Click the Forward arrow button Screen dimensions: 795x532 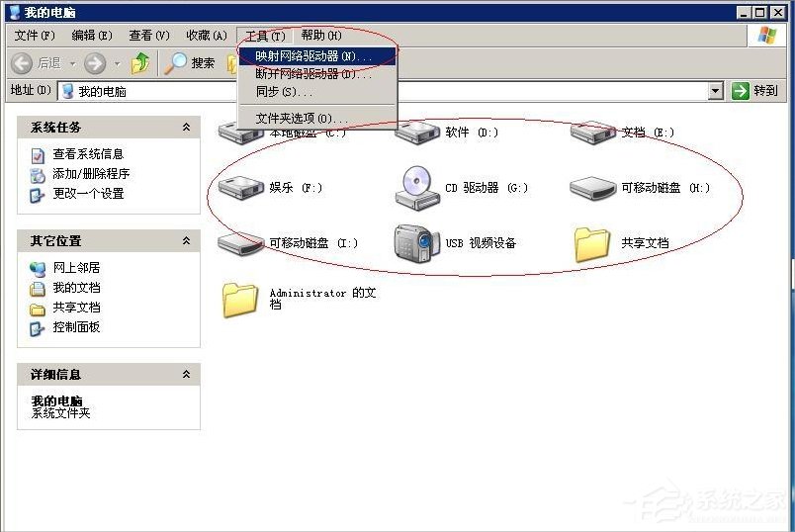point(95,63)
